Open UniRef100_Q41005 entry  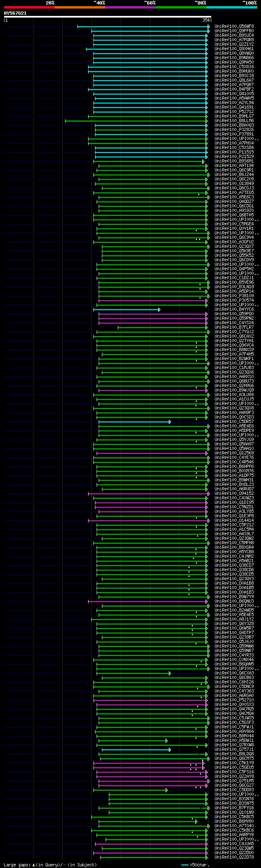pyautogui.click(x=234, y=94)
